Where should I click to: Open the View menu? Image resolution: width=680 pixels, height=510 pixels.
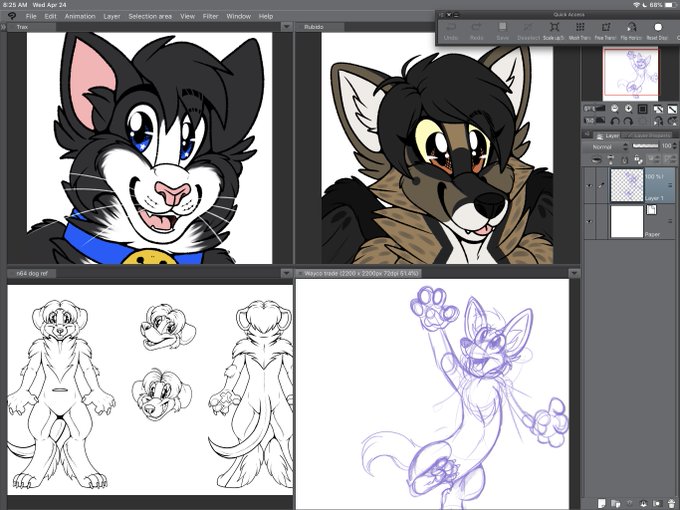[187, 16]
